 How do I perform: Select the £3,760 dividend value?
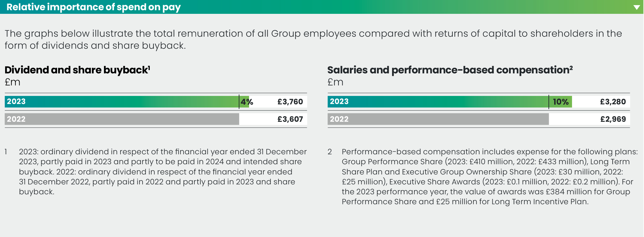290,102
